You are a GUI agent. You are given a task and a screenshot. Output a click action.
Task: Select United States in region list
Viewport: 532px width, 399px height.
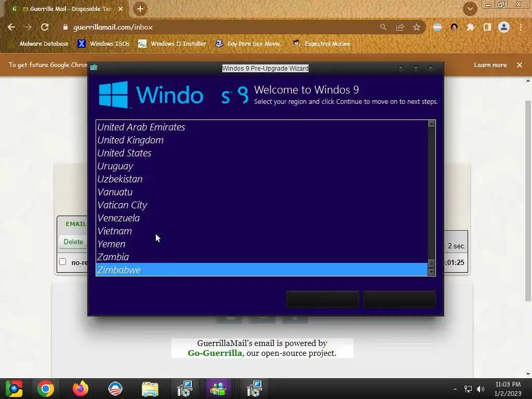262,153
